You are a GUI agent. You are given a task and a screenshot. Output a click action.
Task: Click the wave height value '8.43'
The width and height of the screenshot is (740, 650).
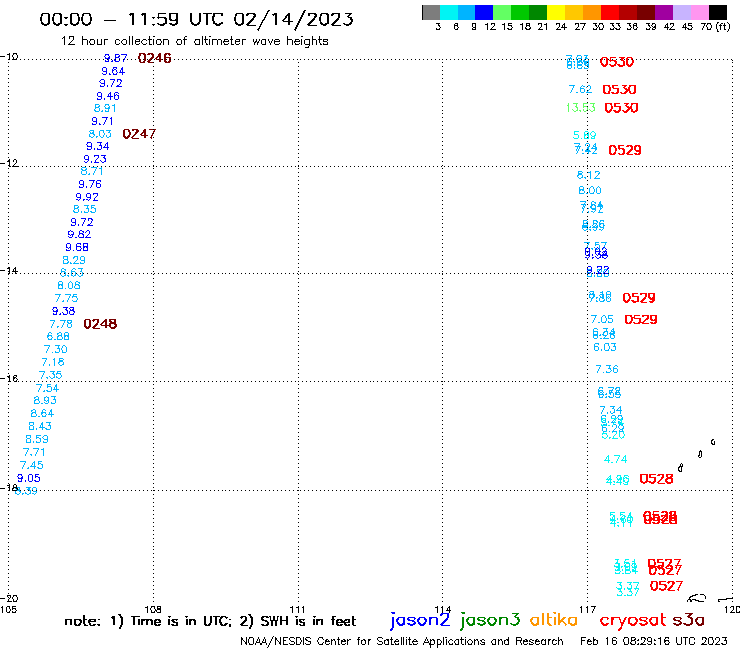(40, 426)
